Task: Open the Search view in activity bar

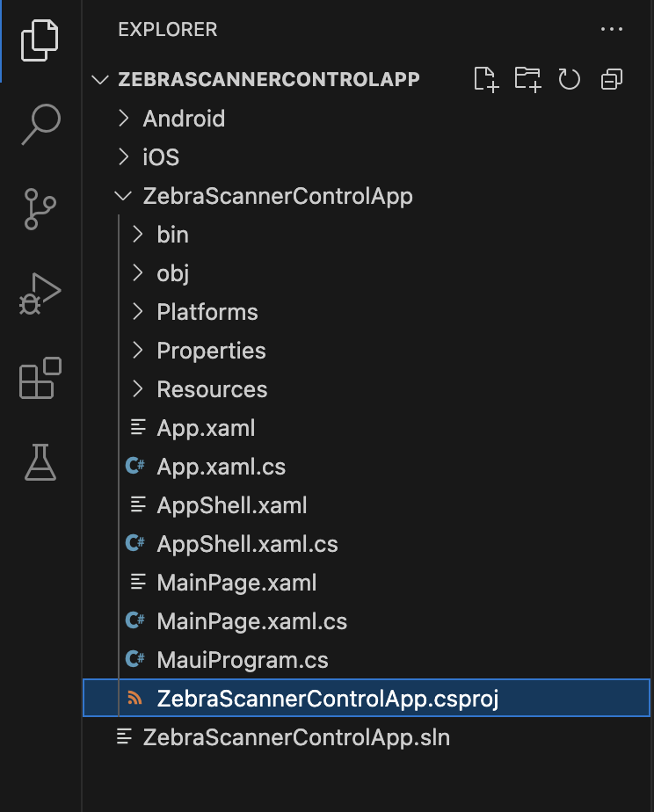Action: [40, 123]
